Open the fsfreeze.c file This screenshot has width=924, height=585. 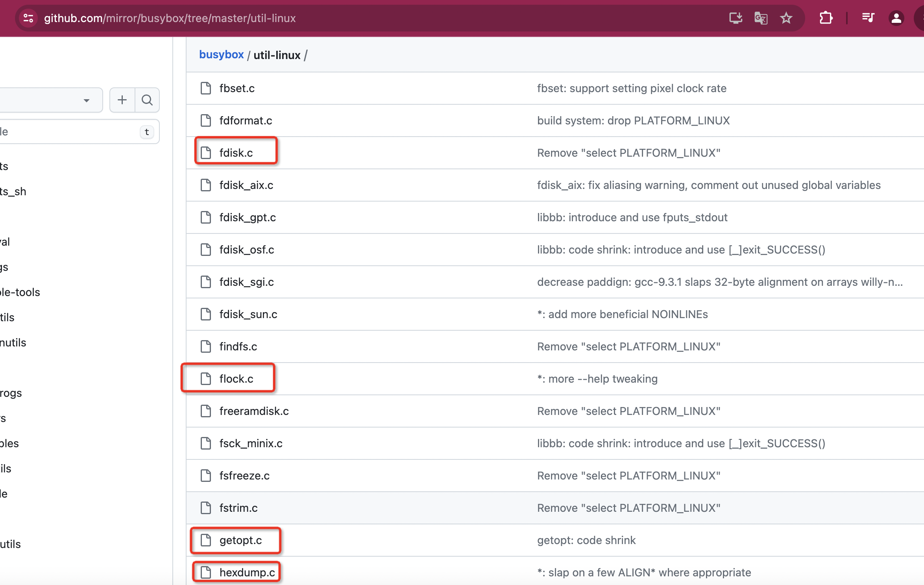pos(244,476)
